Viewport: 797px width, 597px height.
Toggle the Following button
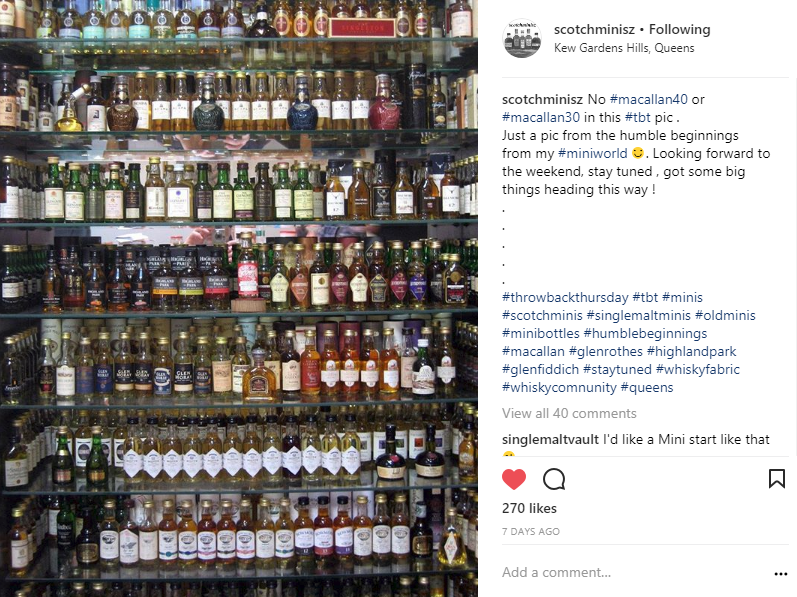pos(680,29)
